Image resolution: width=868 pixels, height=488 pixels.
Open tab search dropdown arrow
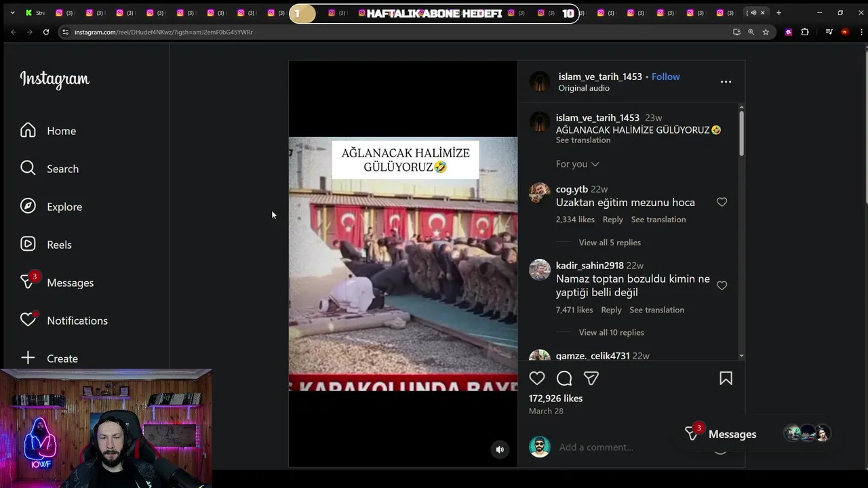12,13
